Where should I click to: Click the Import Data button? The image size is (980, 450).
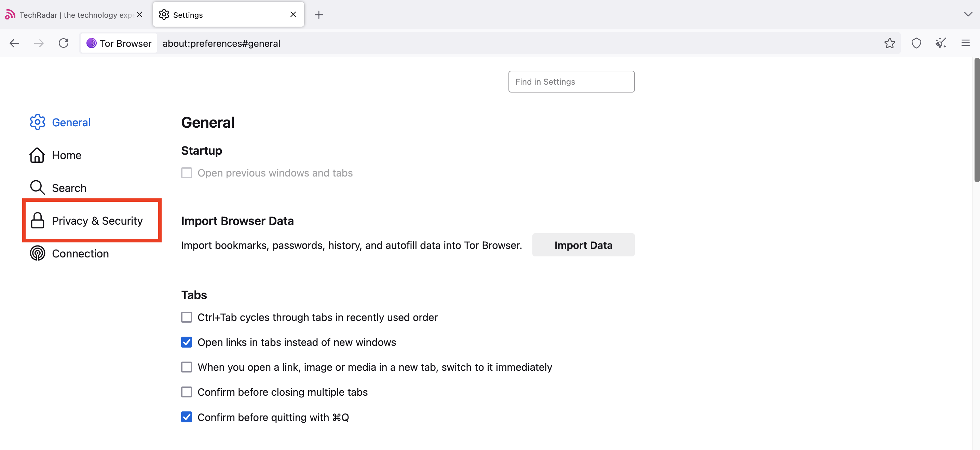583,245
